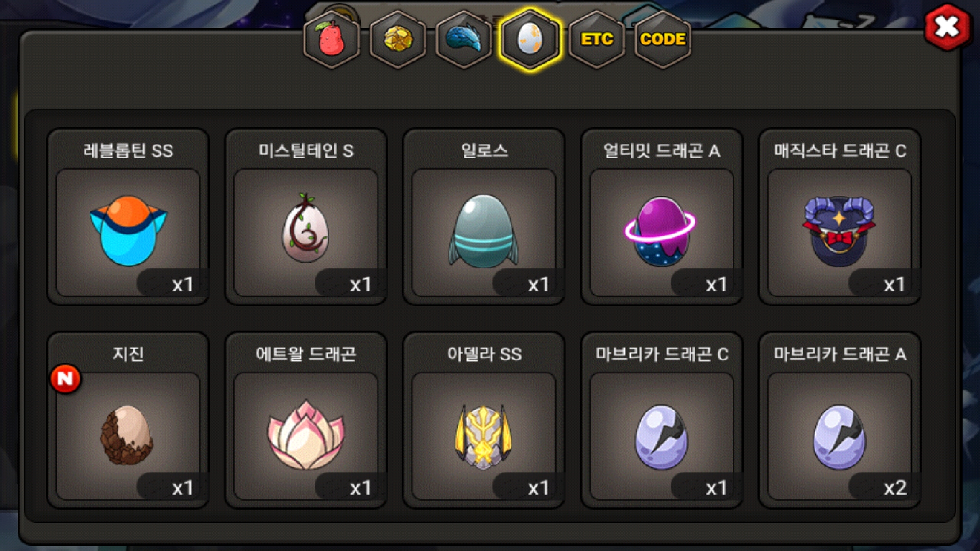Click the 아델라 SS item title
The image size is (980, 551).
(484, 354)
